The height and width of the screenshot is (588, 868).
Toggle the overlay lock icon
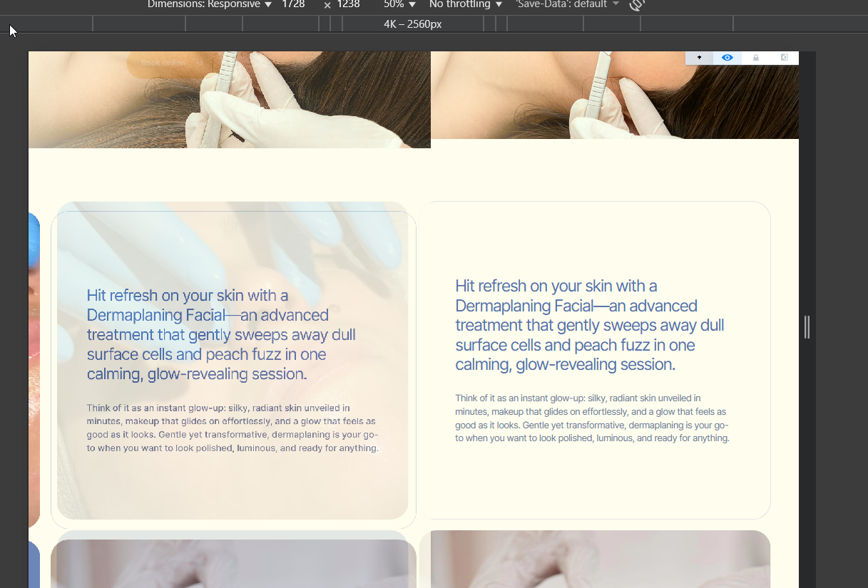756,58
